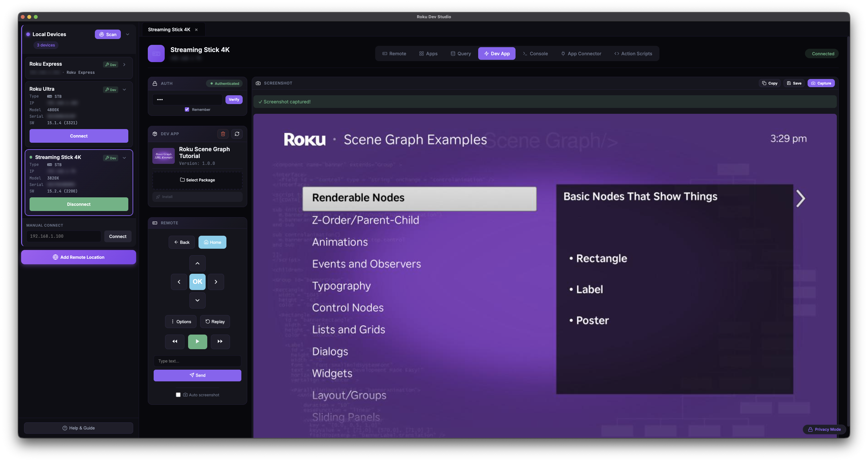
Task: Toggle the Remember password checkbox
Action: pyautogui.click(x=187, y=109)
